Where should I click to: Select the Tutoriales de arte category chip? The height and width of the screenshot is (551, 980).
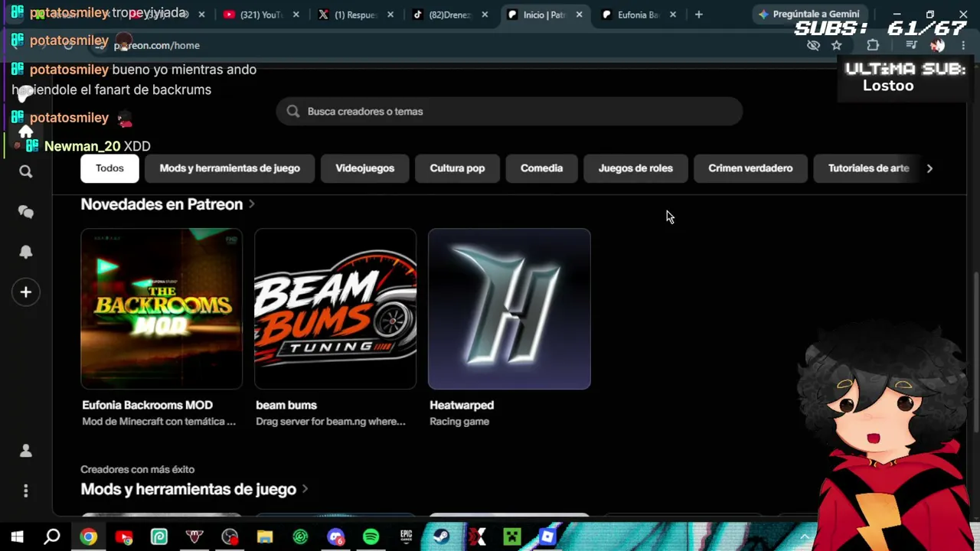point(868,168)
